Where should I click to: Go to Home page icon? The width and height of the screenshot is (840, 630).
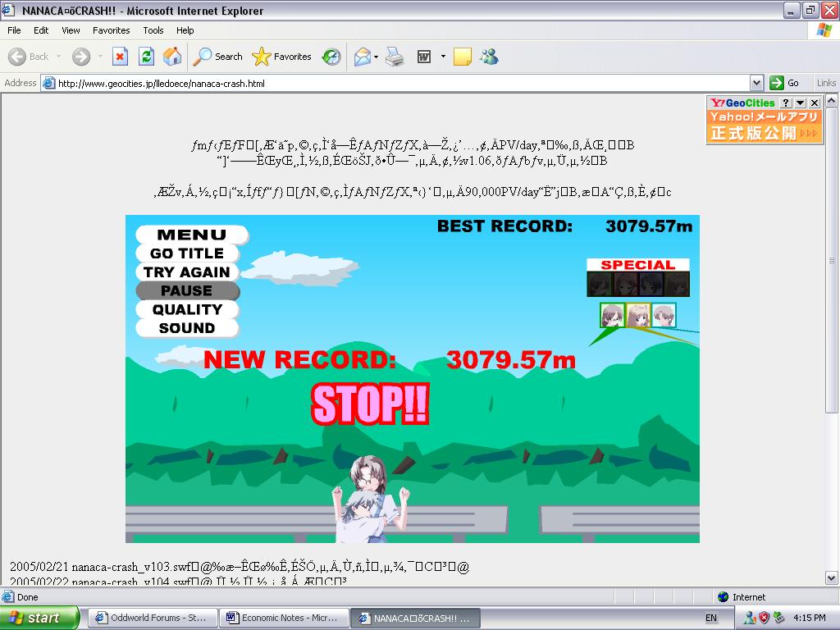[172, 57]
